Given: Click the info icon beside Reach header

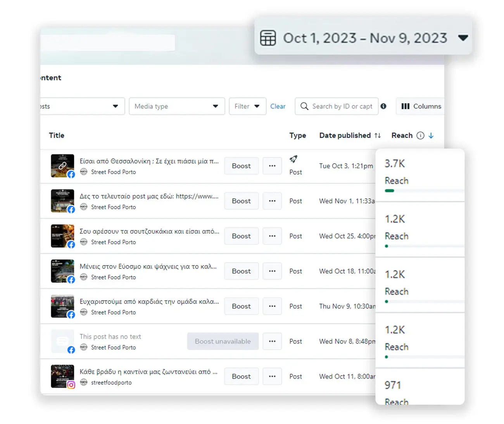Looking at the screenshot, I should pyautogui.click(x=420, y=135).
